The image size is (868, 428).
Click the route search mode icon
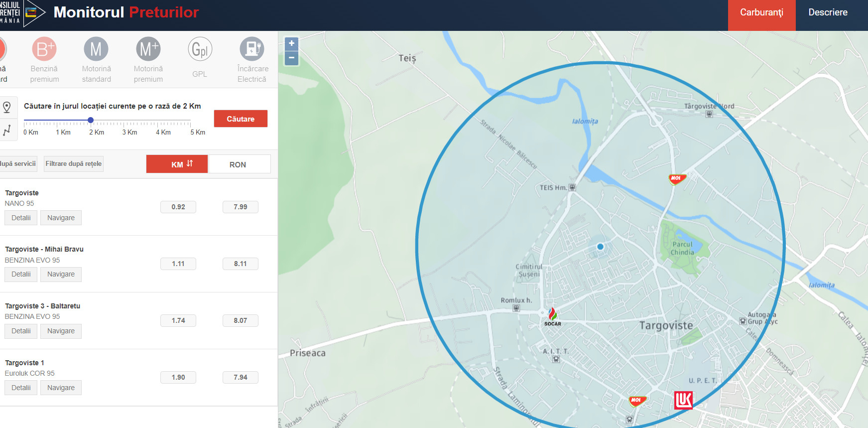[7, 131]
